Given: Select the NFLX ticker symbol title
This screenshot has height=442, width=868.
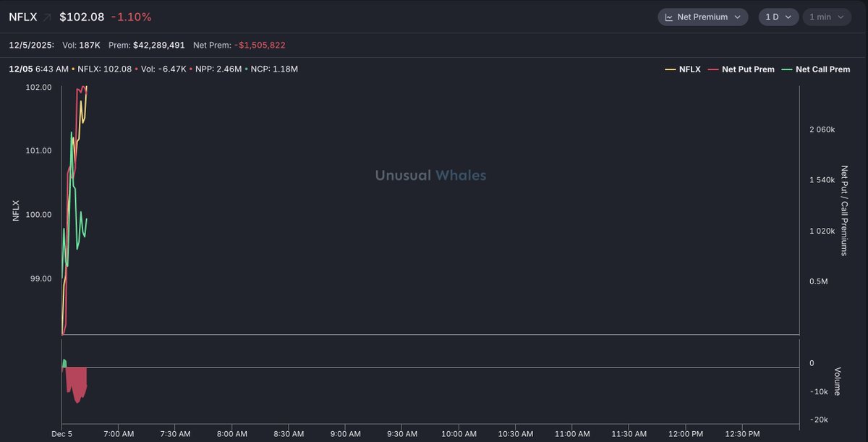Looking at the screenshot, I should coord(22,17).
